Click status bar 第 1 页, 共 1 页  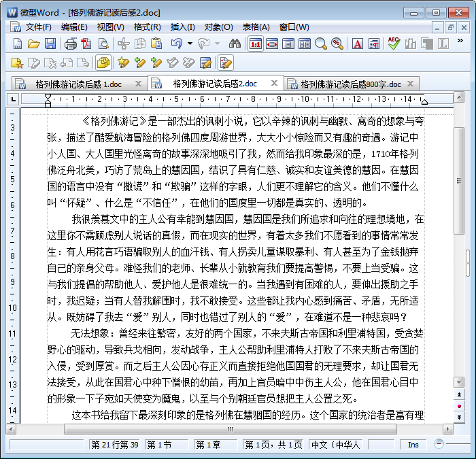click(273, 445)
